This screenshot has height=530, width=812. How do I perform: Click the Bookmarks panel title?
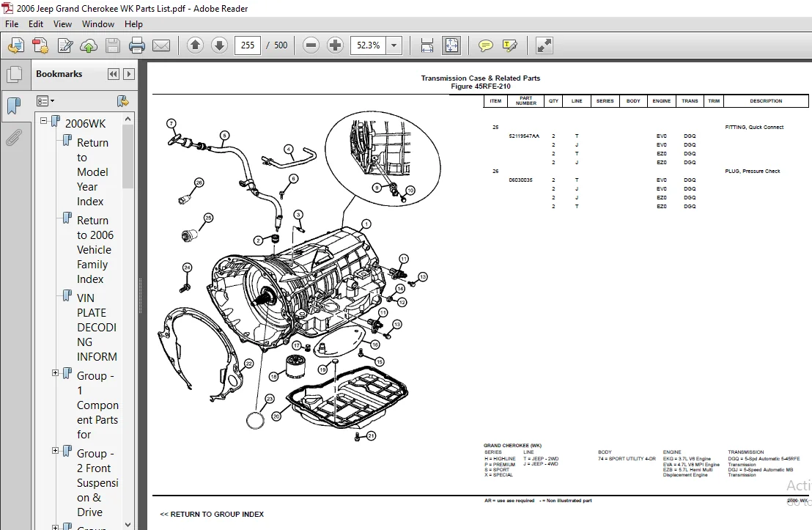pos(59,73)
